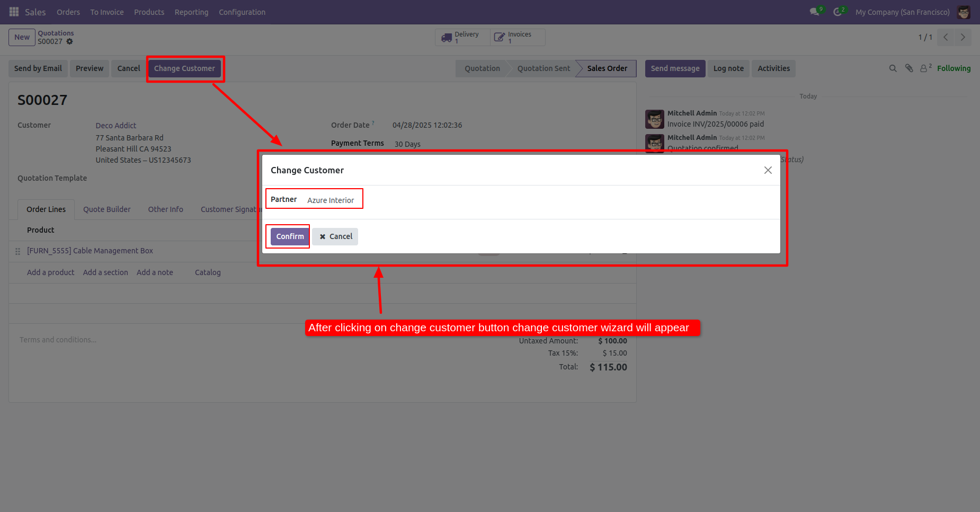The image size is (980, 512).
Task: Click Send message in chatter
Action: 675,68
